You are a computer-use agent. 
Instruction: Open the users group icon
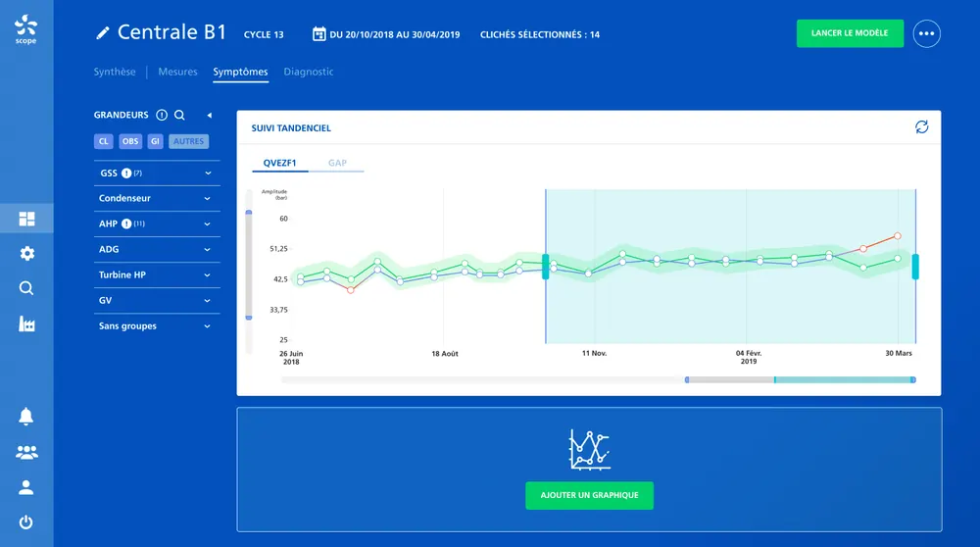[x=26, y=452]
